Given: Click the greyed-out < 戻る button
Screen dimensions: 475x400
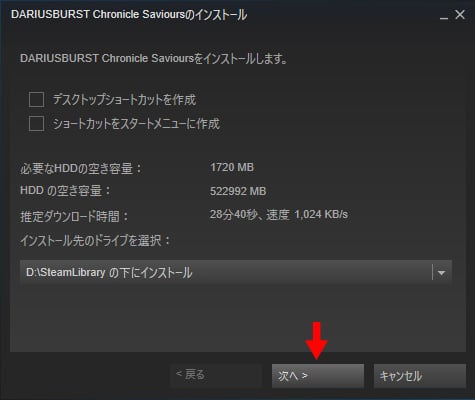Looking at the screenshot, I should pyautogui.click(x=216, y=375).
